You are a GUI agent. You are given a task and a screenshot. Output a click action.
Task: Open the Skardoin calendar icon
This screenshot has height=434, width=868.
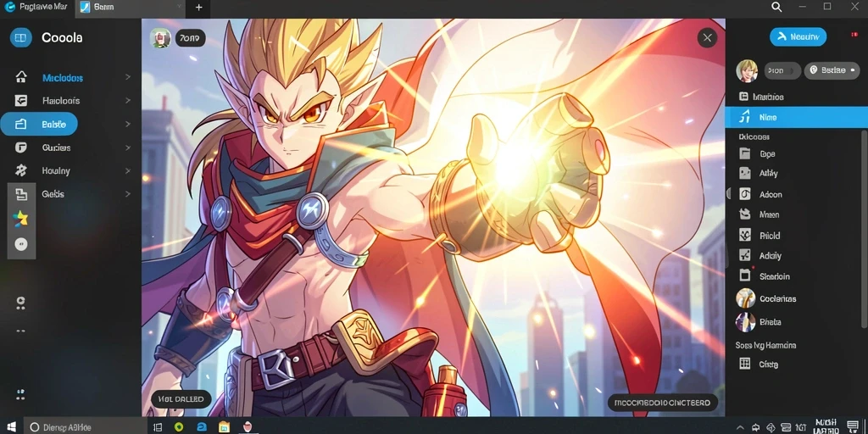[745, 275]
